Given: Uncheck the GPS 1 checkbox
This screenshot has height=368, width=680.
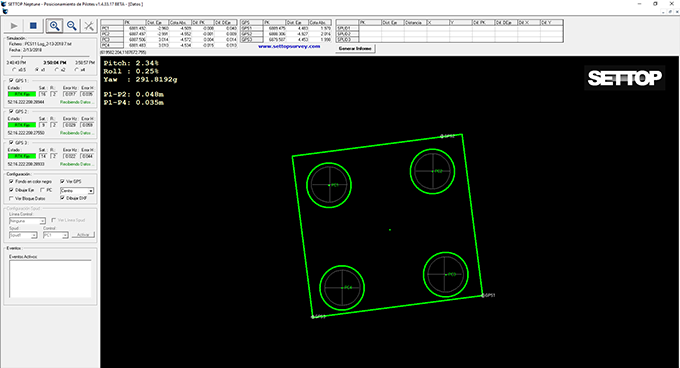Looking at the screenshot, I should [11, 81].
